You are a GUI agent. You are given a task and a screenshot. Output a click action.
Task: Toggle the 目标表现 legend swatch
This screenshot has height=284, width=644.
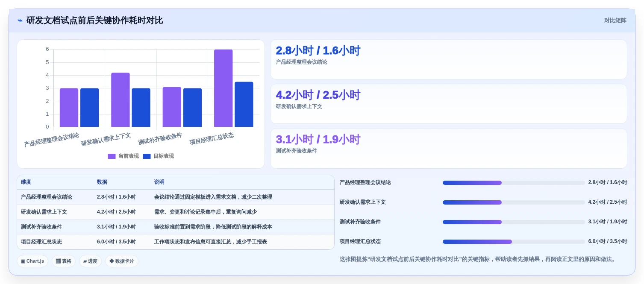click(147, 156)
